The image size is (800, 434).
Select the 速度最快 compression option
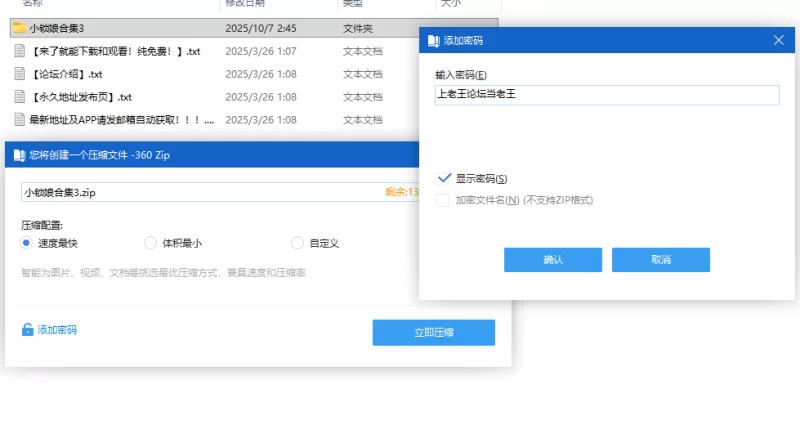[27, 243]
